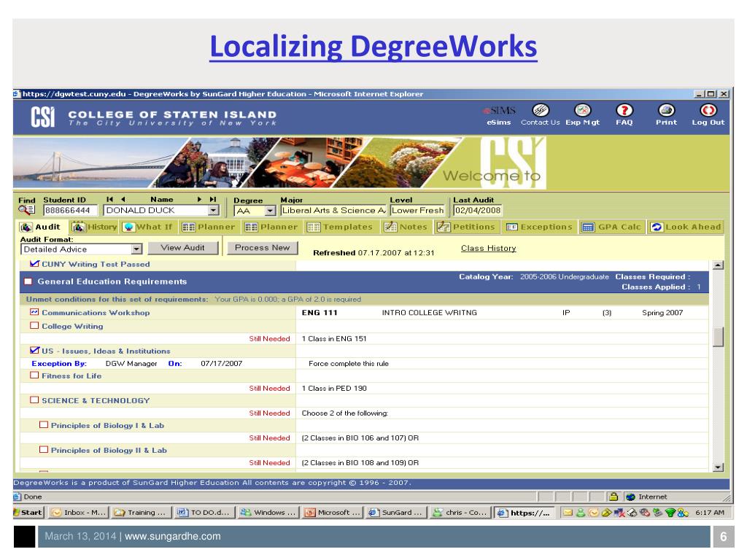
Task: Click the https:// browser taskbar item
Action: pos(523,513)
